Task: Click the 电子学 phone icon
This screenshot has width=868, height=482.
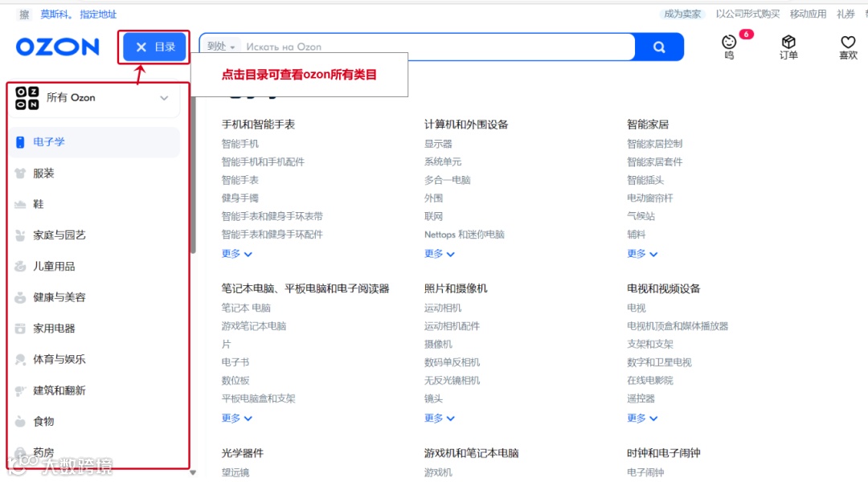Action: (x=20, y=142)
